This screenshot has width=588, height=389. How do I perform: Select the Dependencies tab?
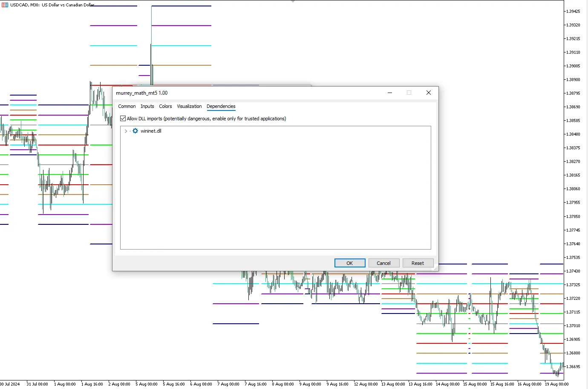point(221,106)
